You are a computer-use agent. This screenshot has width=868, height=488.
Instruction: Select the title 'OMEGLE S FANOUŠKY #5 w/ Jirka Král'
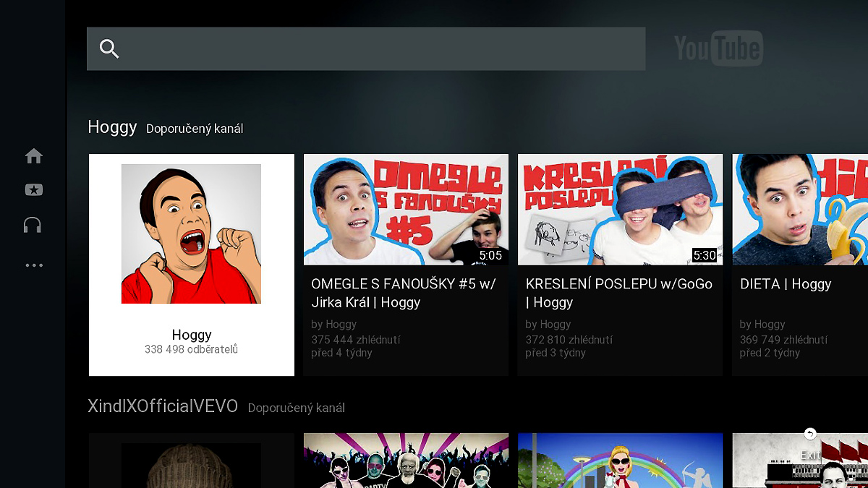pyautogui.click(x=403, y=293)
